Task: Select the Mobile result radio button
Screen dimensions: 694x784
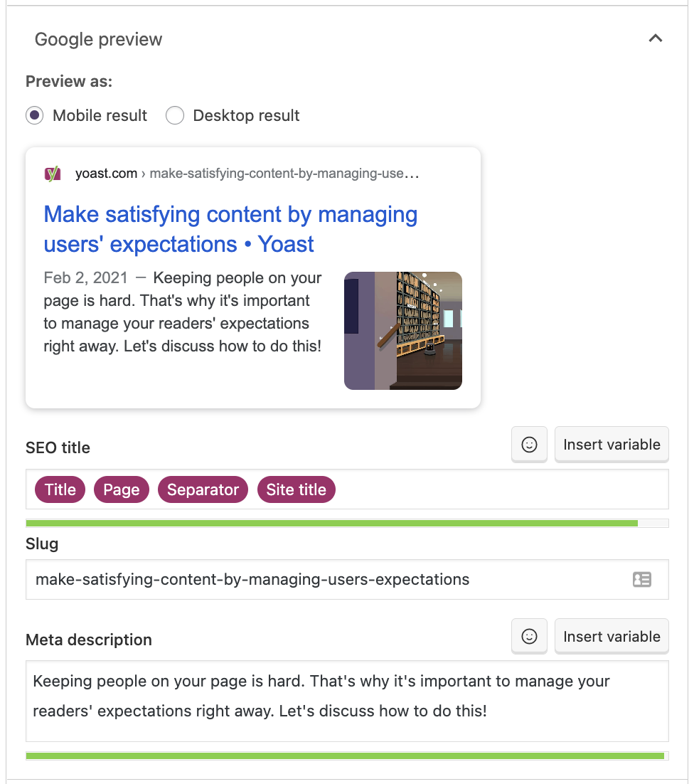Action: (x=35, y=116)
